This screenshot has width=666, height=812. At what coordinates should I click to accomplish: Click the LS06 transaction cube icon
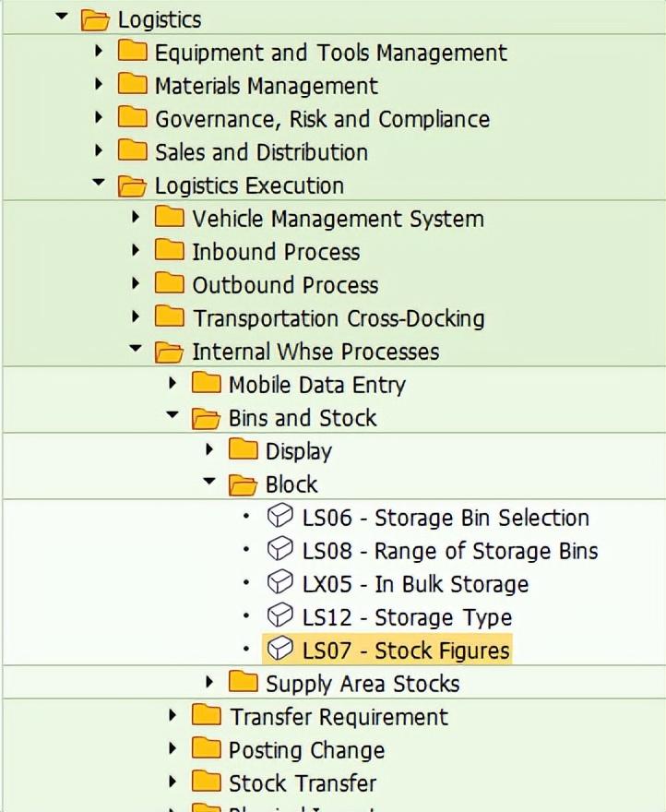[x=279, y=517]
